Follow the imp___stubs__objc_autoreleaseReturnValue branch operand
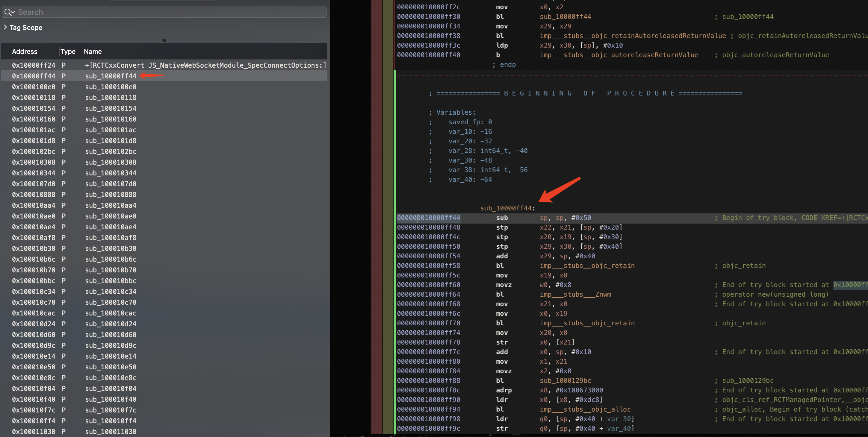The width and height of the screenshot is (868, 437). 619,55
